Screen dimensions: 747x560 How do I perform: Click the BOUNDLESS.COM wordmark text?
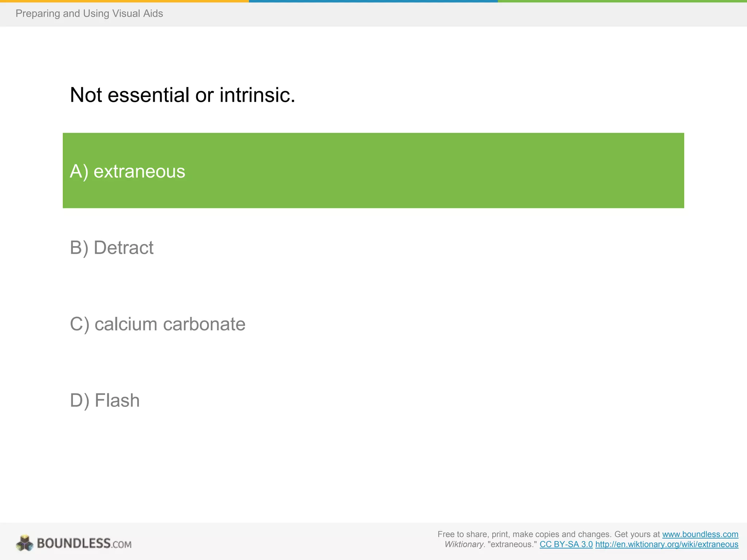84,544
